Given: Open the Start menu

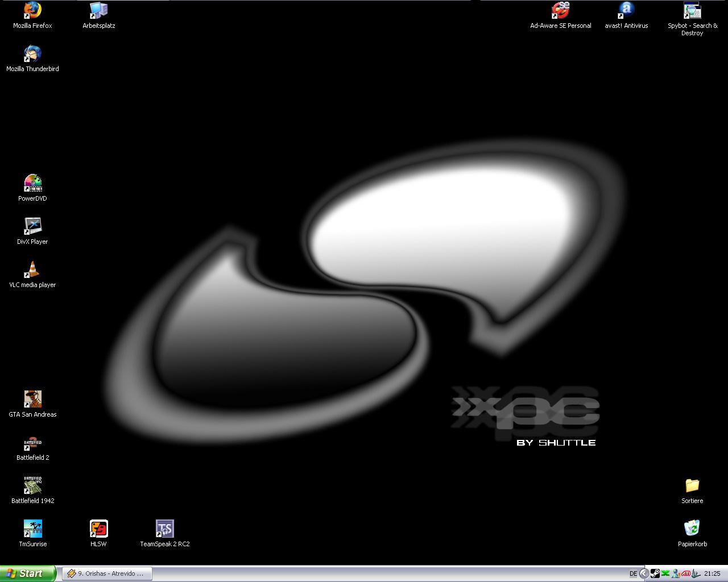Looking at the screenshot, I should [x=27, y=573].
